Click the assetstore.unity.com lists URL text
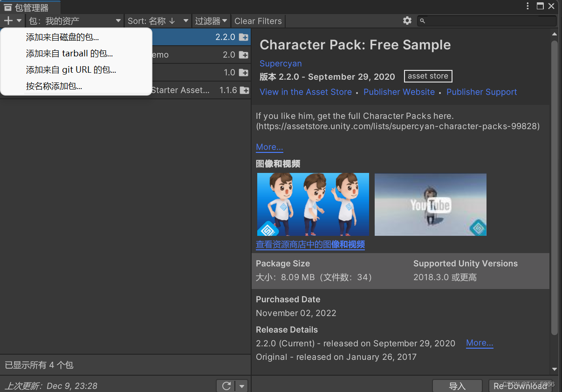The width and height of the screenshot is (562, 392). (398, 126)
